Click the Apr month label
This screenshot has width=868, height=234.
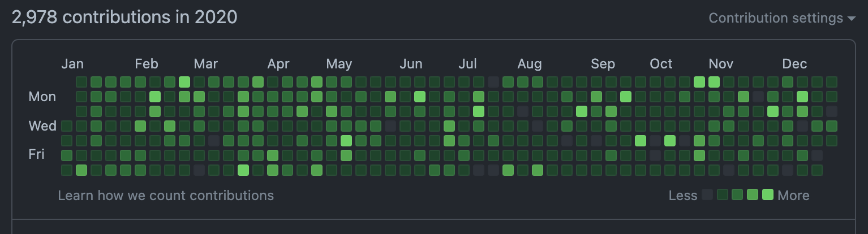click(x=278, y=64)
